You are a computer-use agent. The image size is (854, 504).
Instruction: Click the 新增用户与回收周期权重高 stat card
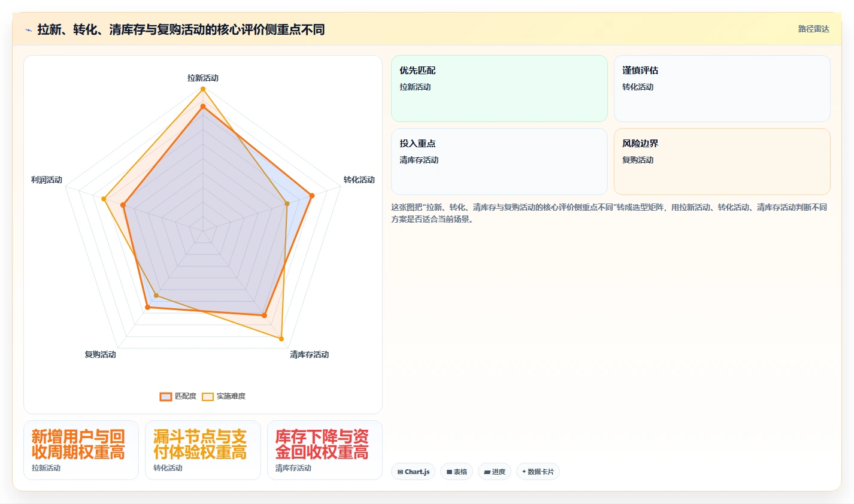[x=81, y=450]
